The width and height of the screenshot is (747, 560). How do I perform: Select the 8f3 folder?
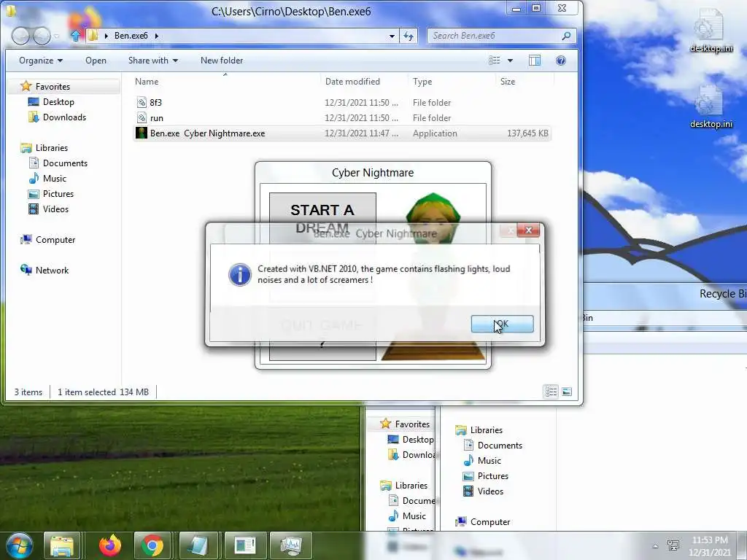pos(156,102)
